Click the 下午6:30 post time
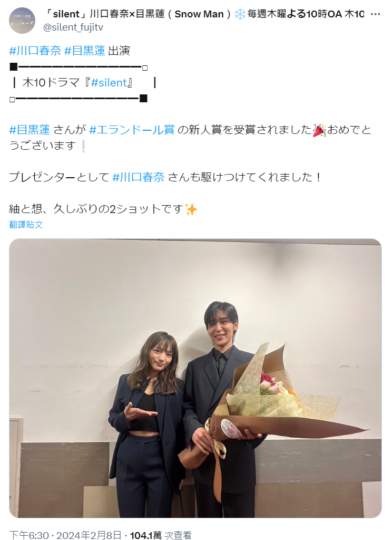 pyautogui.click(x=29, y=535)
